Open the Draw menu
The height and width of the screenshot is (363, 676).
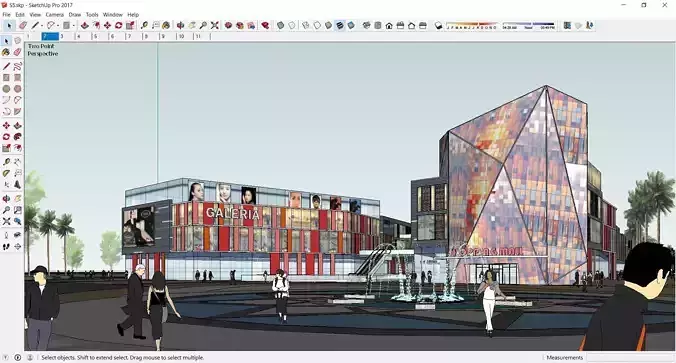click(75, 14)
